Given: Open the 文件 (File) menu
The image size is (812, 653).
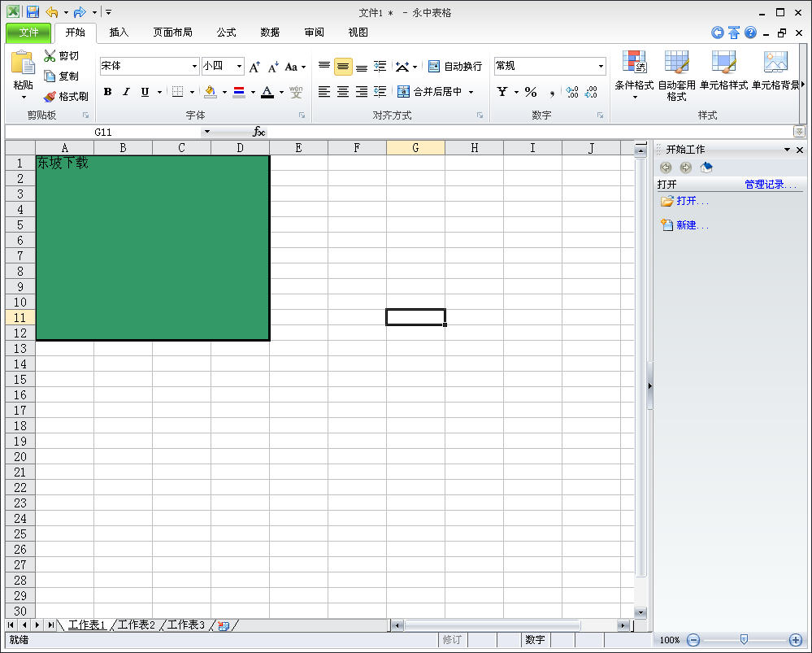Looking at the screenshot, I should (x=29, y=33).
